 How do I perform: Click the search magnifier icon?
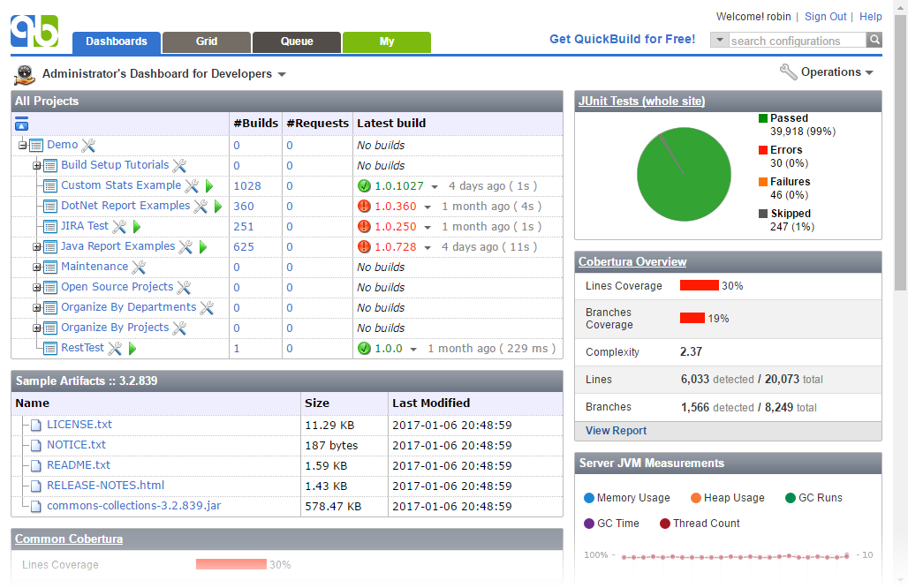tap(874, 40)
